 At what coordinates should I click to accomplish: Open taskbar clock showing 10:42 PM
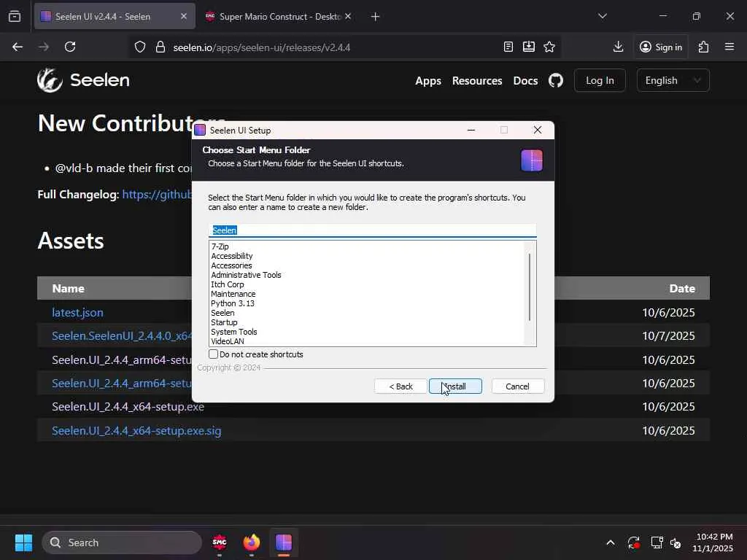(x=713, y=542)
